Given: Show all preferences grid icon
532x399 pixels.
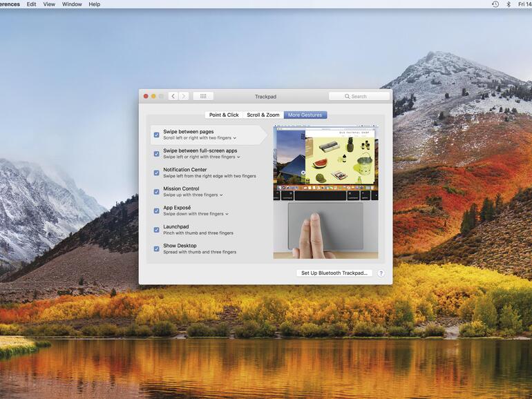Looking at the screenshot, I should pos(203,96).
